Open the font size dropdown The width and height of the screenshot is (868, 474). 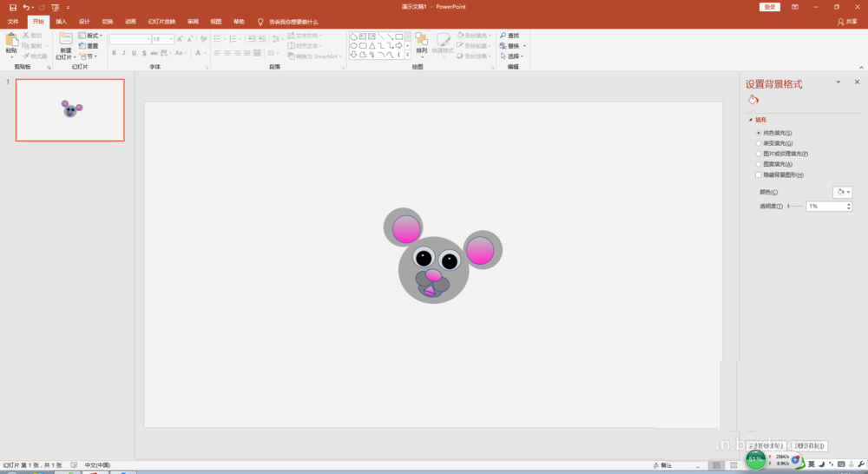pos(171,39)
